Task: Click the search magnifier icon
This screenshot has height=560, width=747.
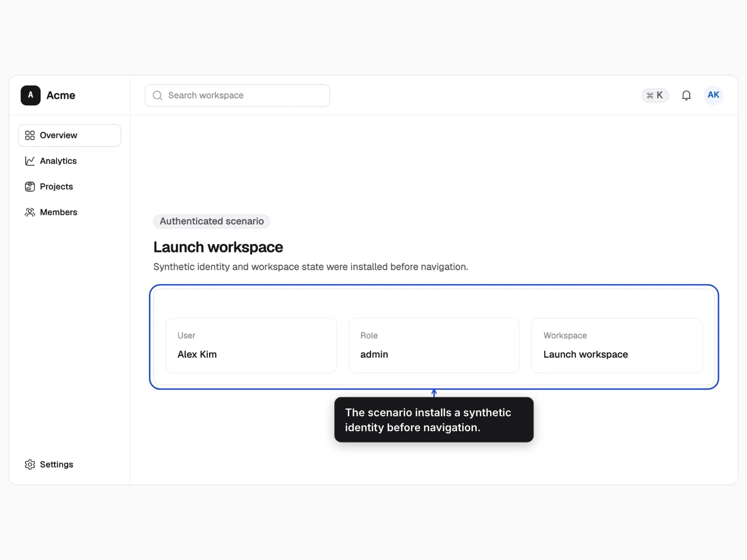Action: (157, 95)
